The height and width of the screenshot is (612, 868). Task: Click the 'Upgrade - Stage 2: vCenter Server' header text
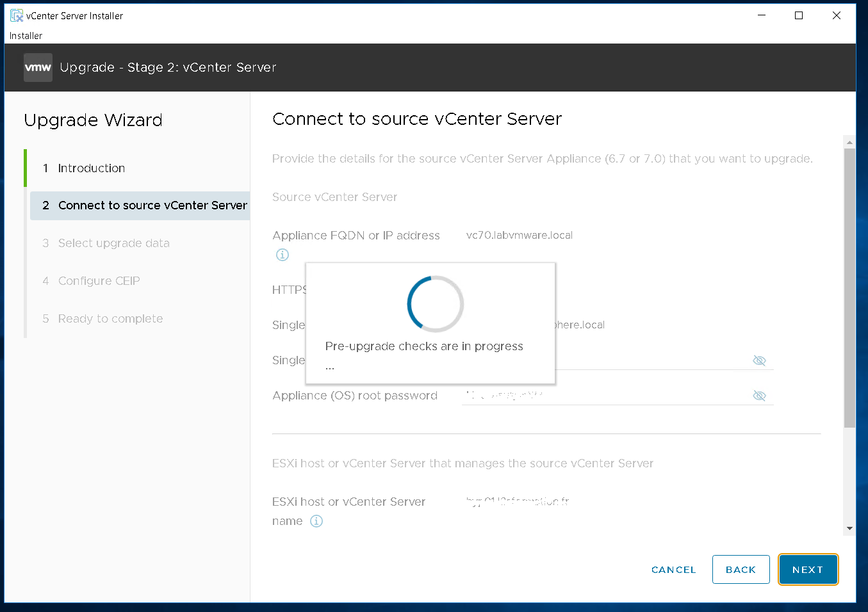point(168,67)
